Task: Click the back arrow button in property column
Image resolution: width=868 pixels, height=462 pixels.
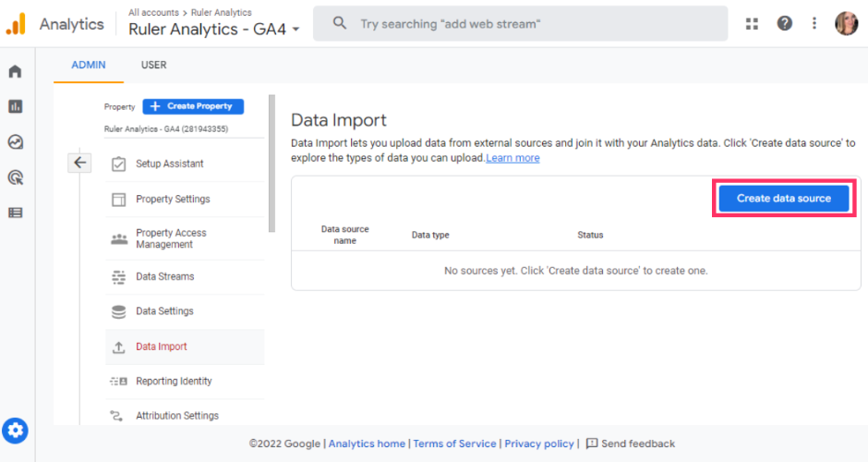Action: pyautogui.click(x=80, y=163)
